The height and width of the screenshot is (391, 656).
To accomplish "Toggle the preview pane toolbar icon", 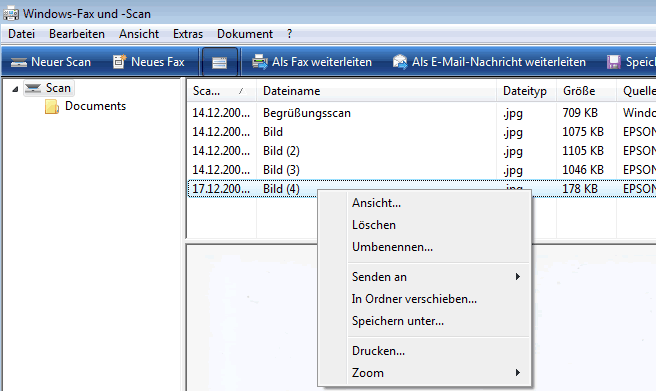I will (219, 63).
